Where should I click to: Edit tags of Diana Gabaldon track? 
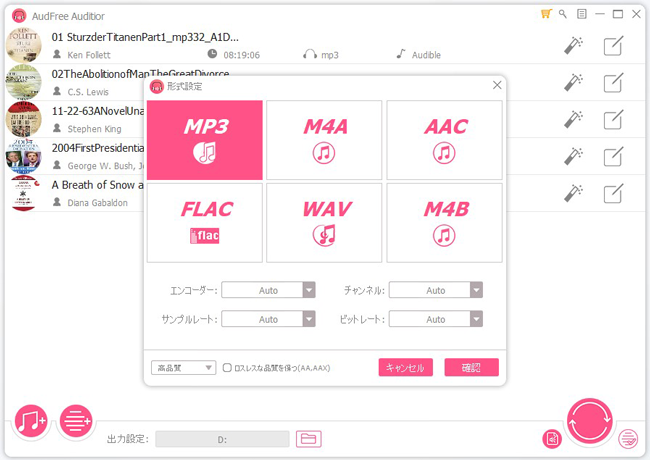pos(614,193)
